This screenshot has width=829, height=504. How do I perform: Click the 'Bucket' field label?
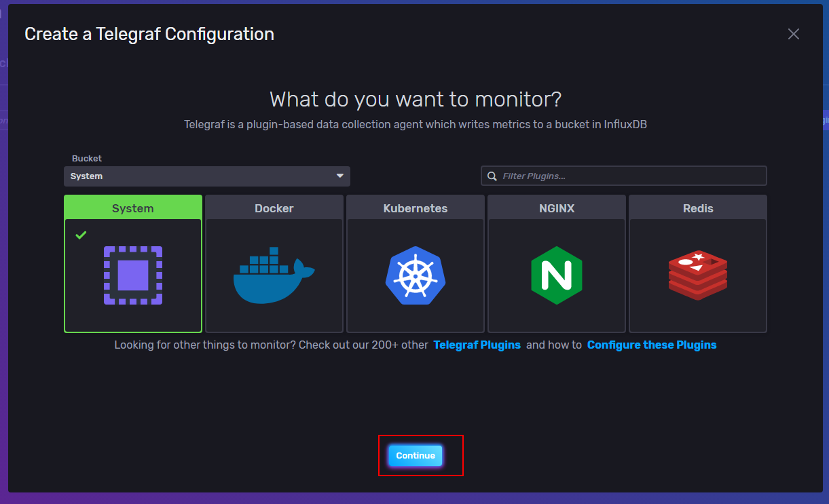(87, 158)
